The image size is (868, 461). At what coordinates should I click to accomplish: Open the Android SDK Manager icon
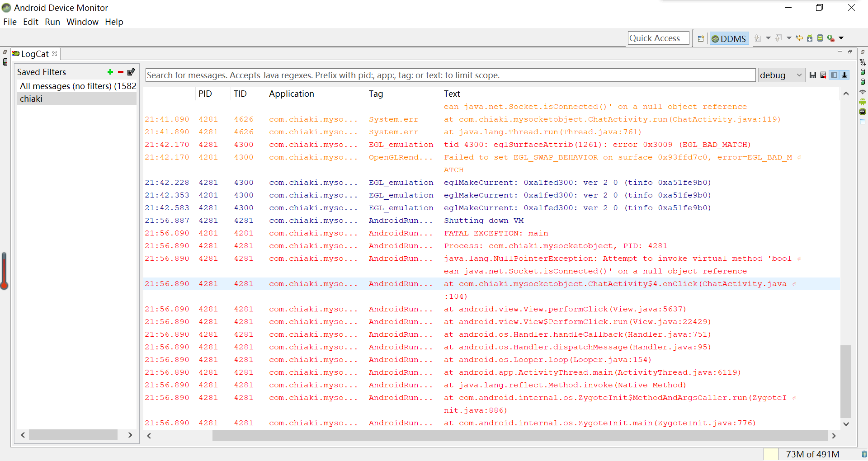pos(810,38)
